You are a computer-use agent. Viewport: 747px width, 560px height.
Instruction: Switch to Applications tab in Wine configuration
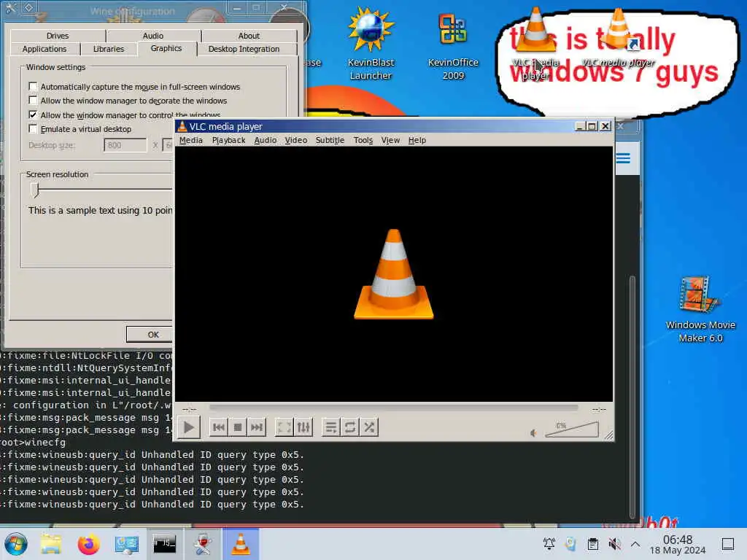pos(44,49)
